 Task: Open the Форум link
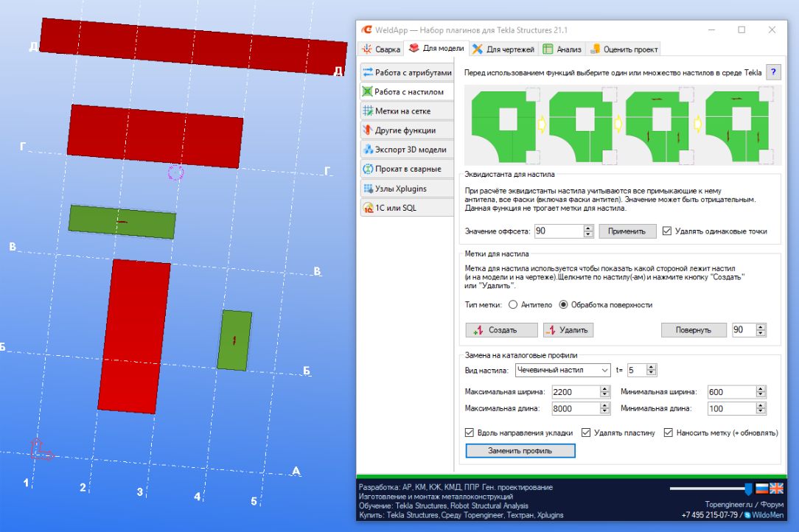[772, 505]
